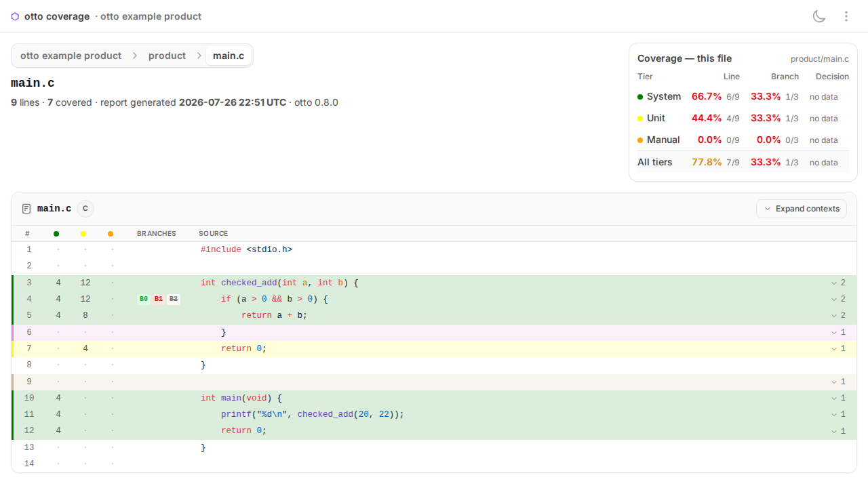Click line number 4
The image size is (868, 488).
[29, 299]
